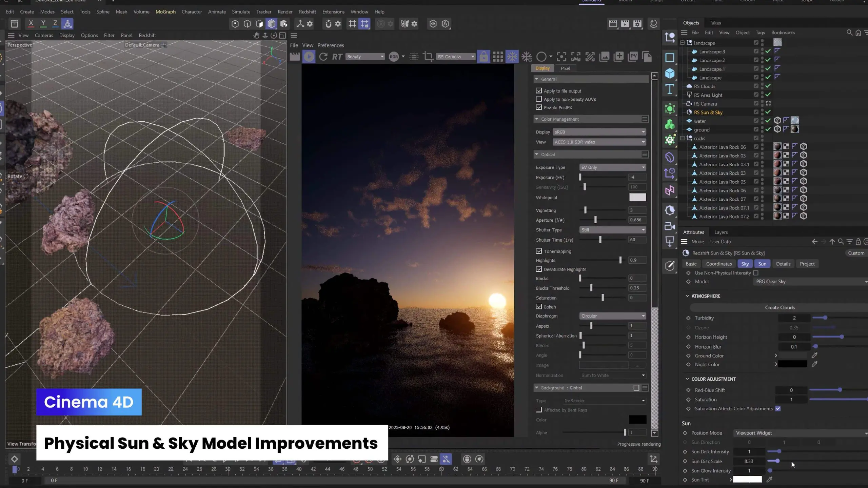Open the Exposure Type dropdown
Image resolution: width=868 pixels, height=488 pixels.
(612, 167)
